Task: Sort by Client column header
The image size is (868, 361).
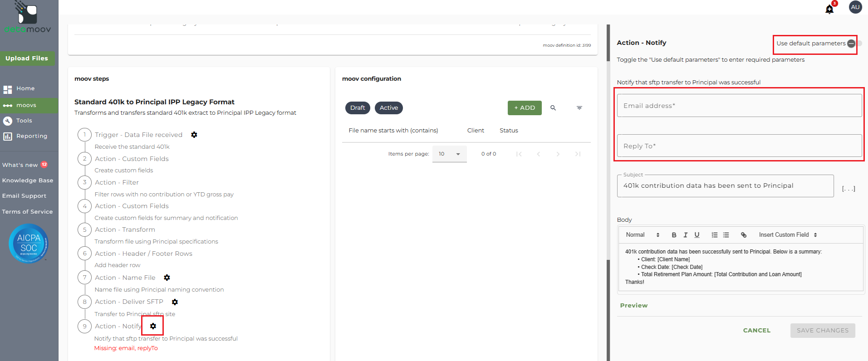Action: coord(476,131)
